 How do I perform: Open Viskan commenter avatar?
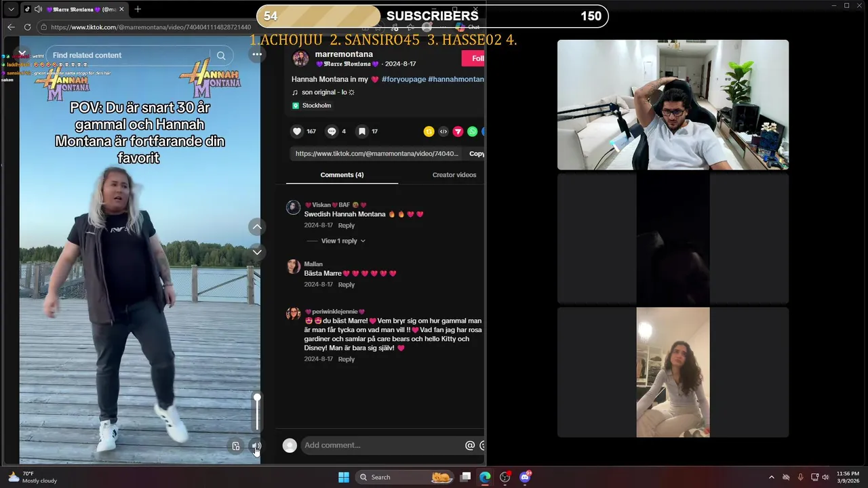click(293, 207)
